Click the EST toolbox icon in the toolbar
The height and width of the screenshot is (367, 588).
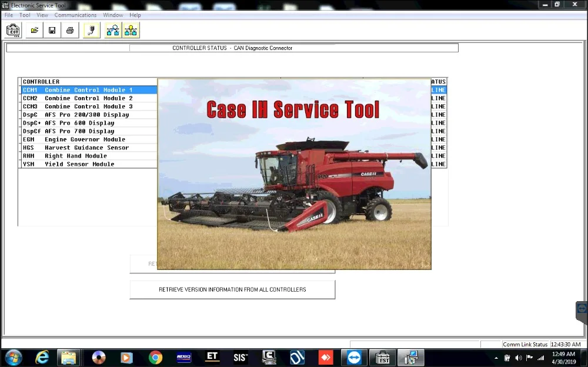click(13, 31)
